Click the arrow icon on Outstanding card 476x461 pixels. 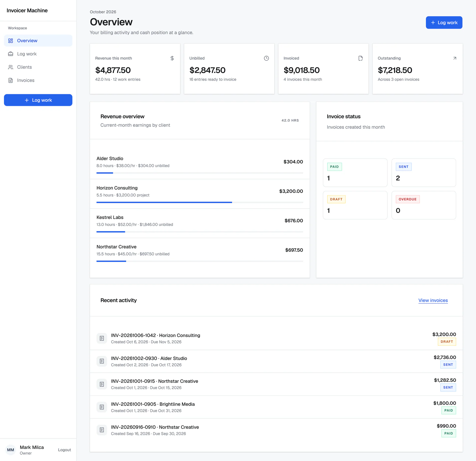coord(455,58)
